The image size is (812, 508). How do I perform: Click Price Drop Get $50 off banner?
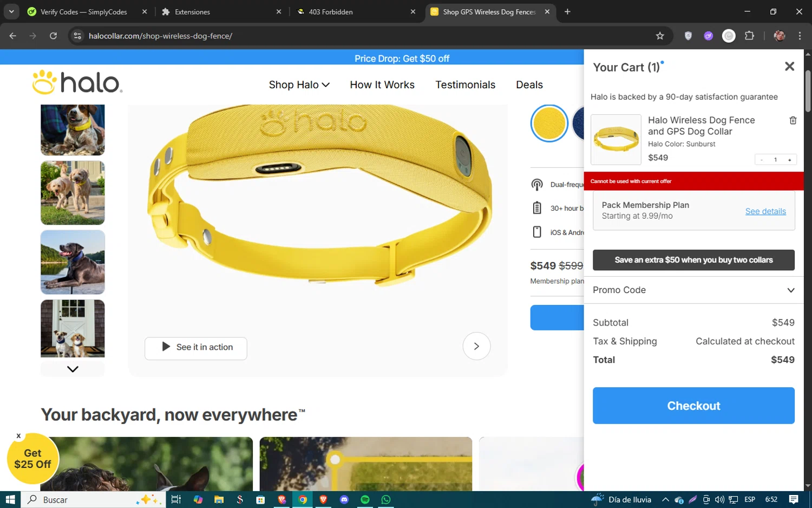[x=402, y=58]
